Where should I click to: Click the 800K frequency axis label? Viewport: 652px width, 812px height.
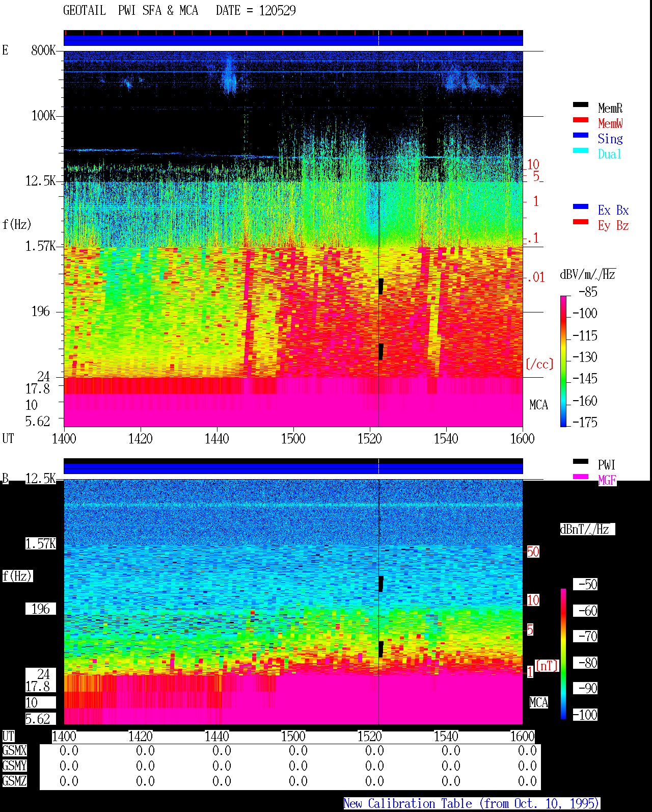(43, 50)
